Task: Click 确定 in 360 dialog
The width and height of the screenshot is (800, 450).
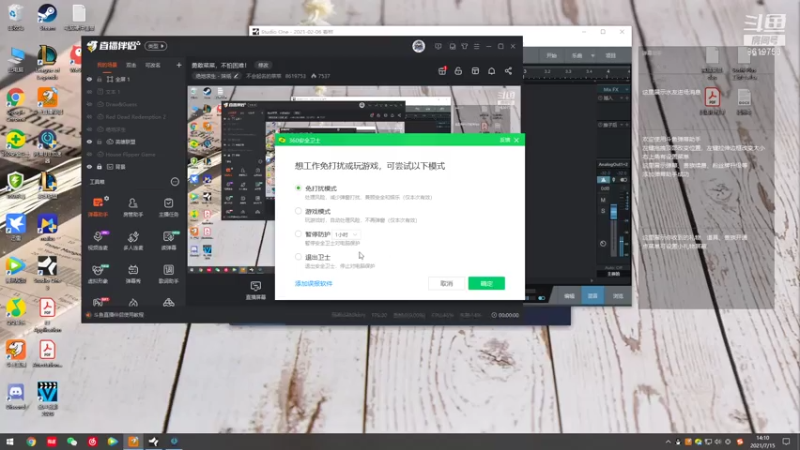Action: pos(486,283)
